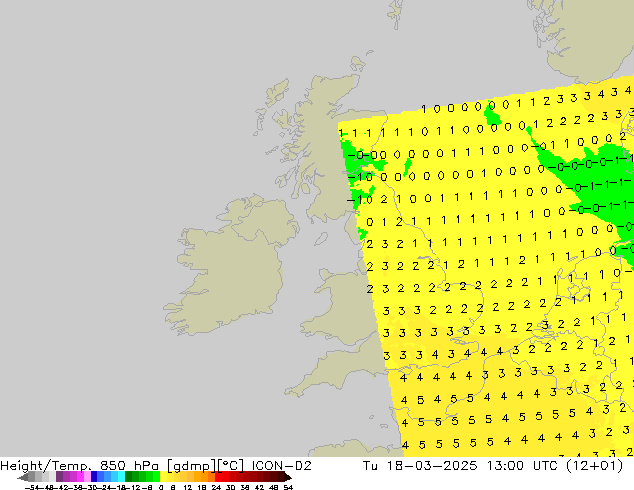Pick the darkest green swatch in the legend

click(128, 477)
